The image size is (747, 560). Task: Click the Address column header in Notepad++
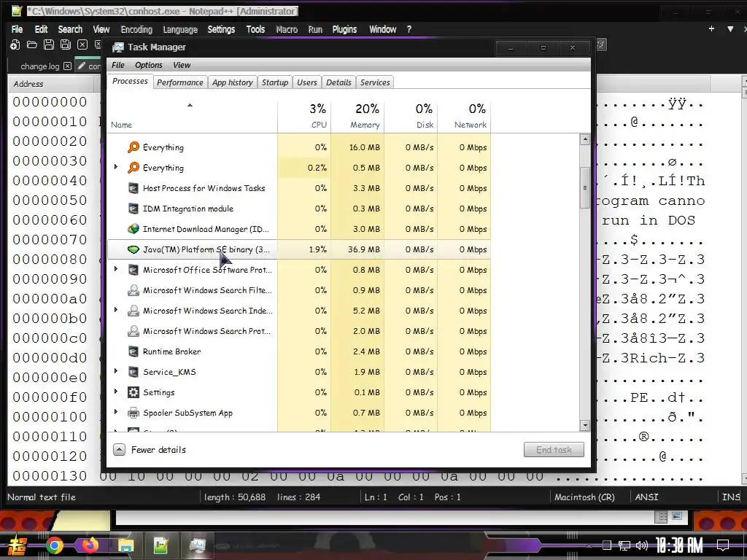coord(50,84)
